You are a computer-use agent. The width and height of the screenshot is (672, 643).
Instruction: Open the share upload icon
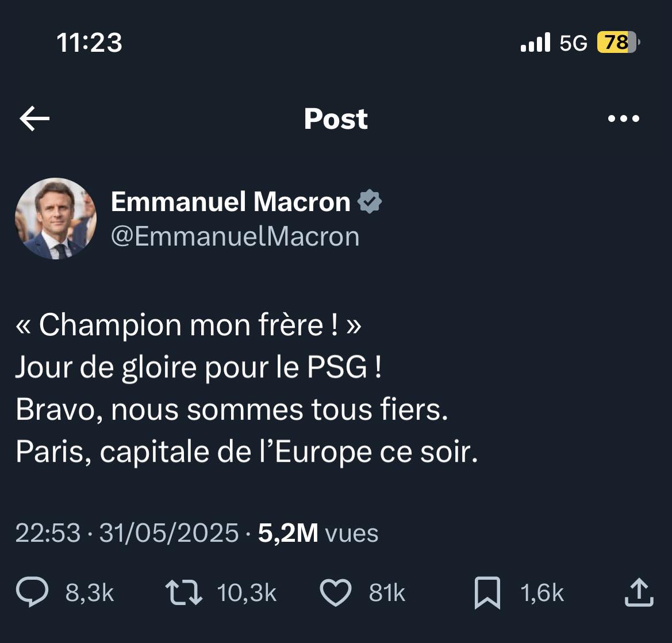coord(639,592)
